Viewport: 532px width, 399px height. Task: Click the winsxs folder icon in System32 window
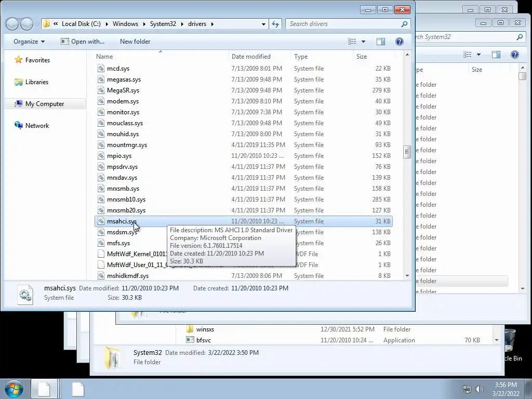point(190,329)
